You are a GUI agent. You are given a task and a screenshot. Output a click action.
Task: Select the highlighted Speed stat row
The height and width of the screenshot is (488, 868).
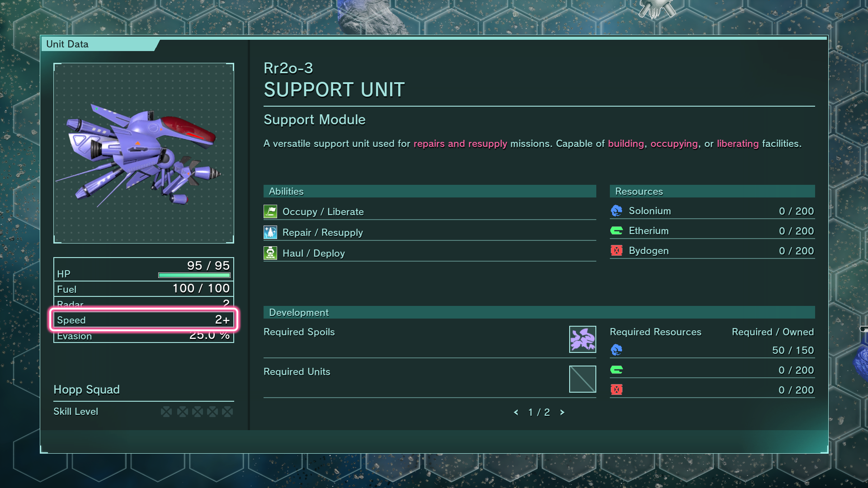[144, 320]
